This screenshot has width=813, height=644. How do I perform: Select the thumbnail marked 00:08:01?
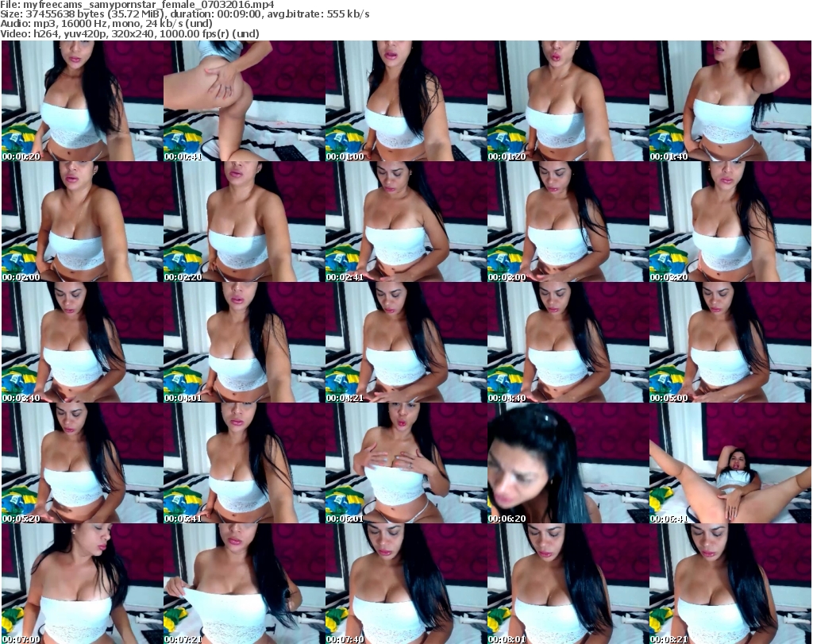coord(568,584)
